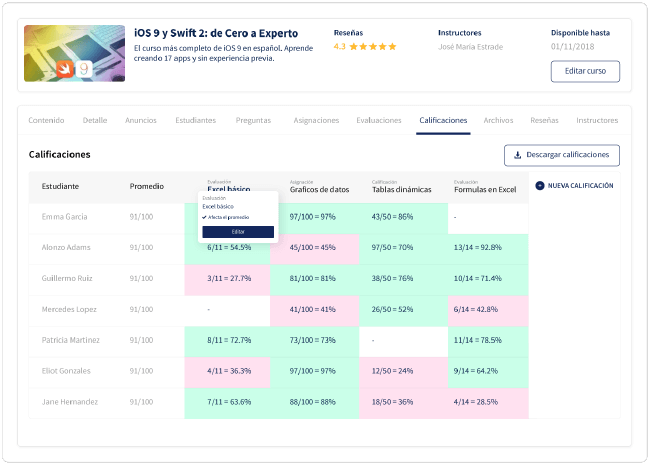
Task: Click the star rating icons under Reseñas
Action: [373, 46]
